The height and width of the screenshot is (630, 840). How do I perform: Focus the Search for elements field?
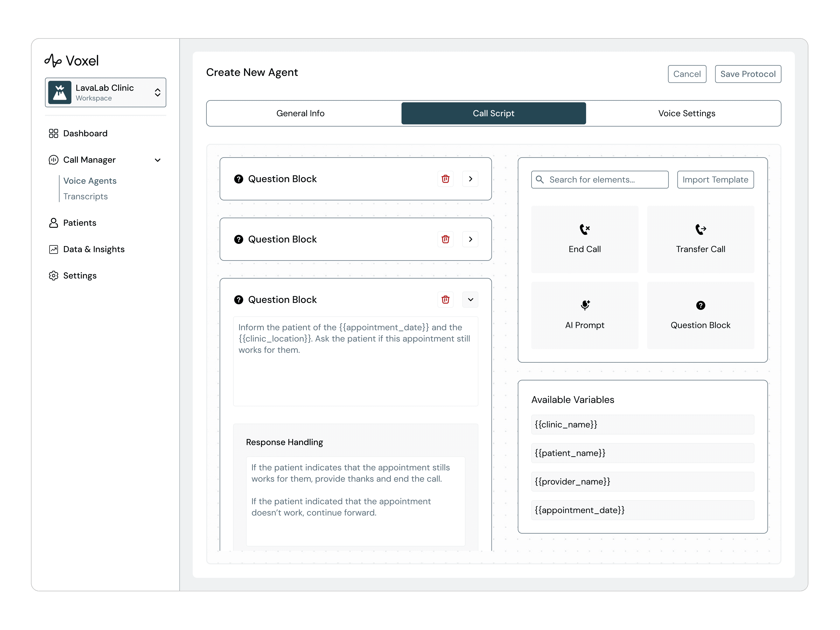(x=600, y=180)
